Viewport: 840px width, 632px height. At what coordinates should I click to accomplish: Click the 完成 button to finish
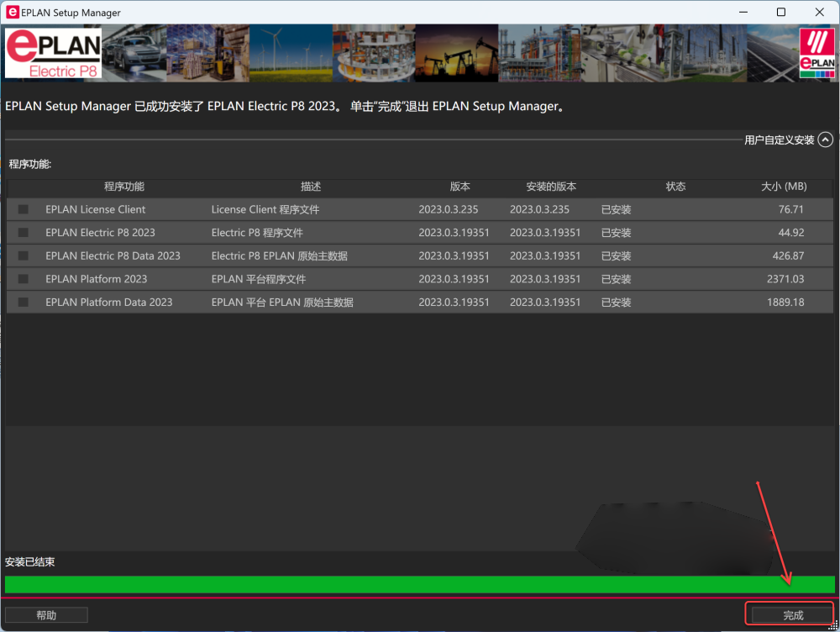coord(792,615)
